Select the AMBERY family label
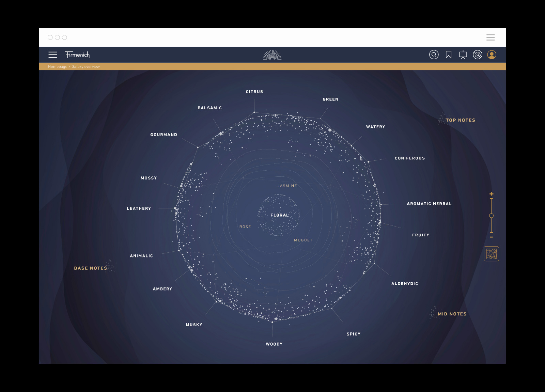Screen dimensions: 545x392 (162, 289)
